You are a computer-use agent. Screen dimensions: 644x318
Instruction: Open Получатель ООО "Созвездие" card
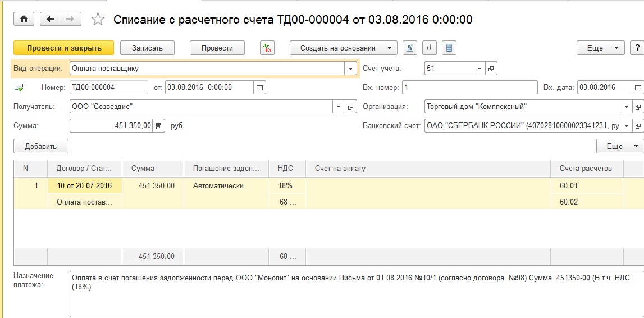coord(350,107)
